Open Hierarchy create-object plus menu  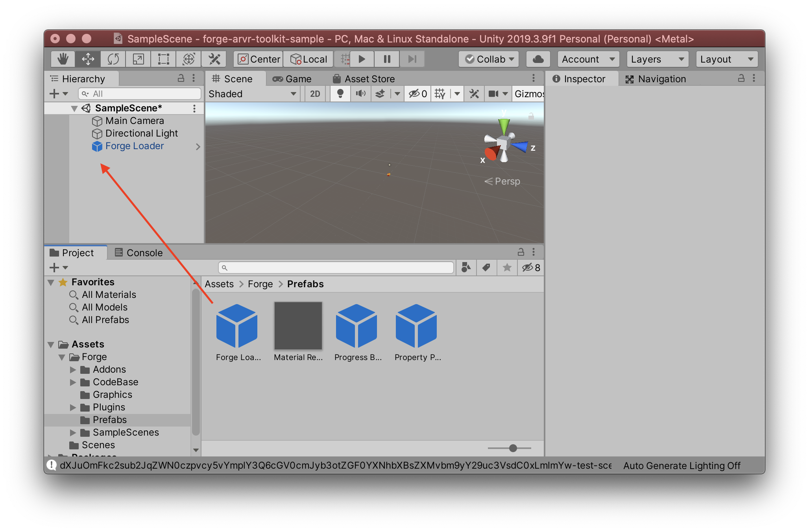(x=59, y=94)
